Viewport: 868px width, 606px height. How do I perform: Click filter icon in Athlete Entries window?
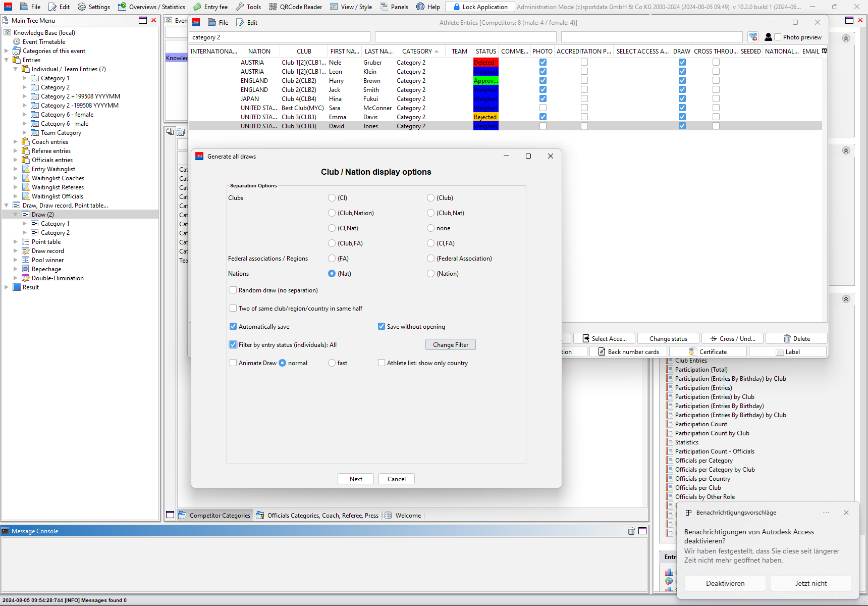tap(753, 37)
